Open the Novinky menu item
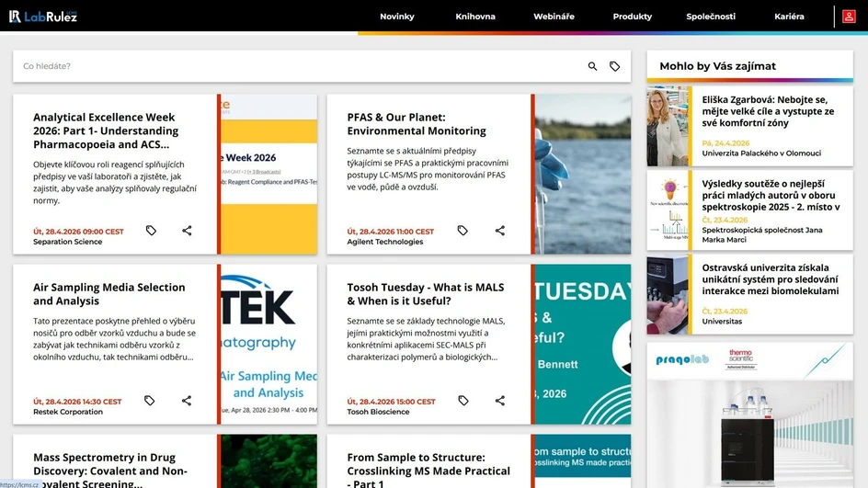 click(x=397, y=17)
